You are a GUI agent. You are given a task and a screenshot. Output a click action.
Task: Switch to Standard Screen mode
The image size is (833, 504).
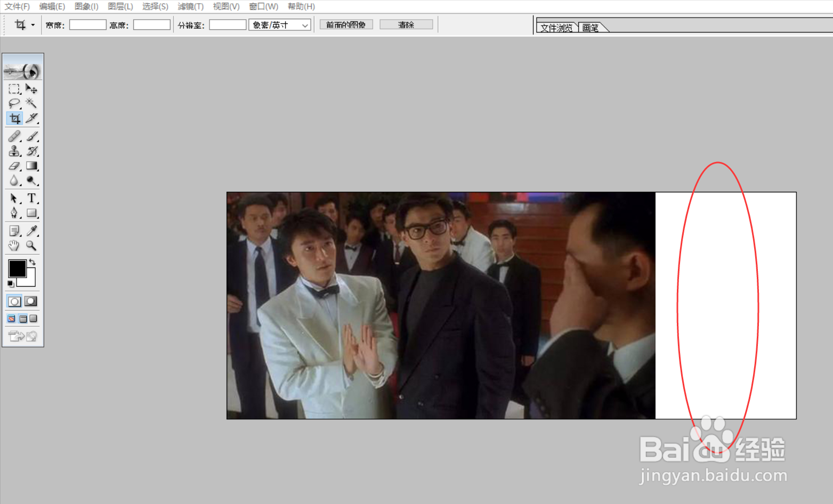11,319
